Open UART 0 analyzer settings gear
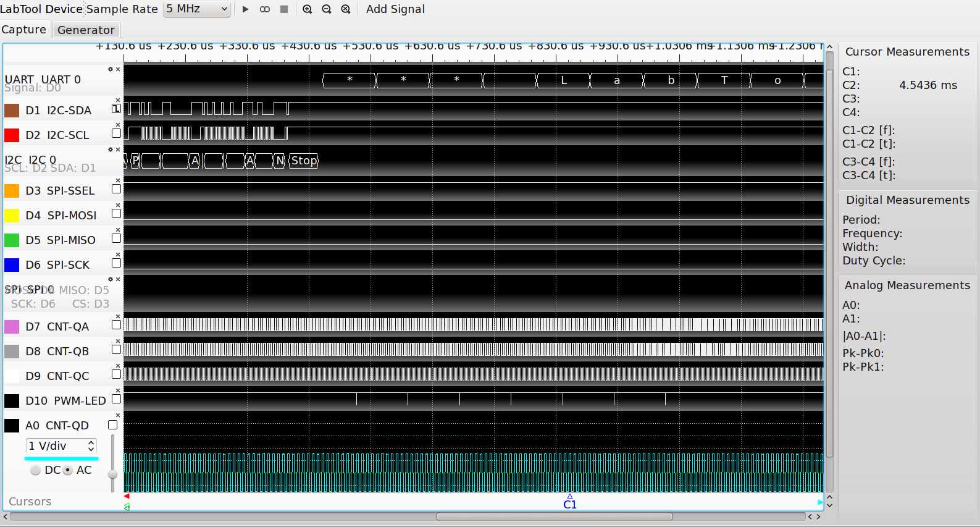This screenshot has height=527, width=980. click(x=111, y=69)
